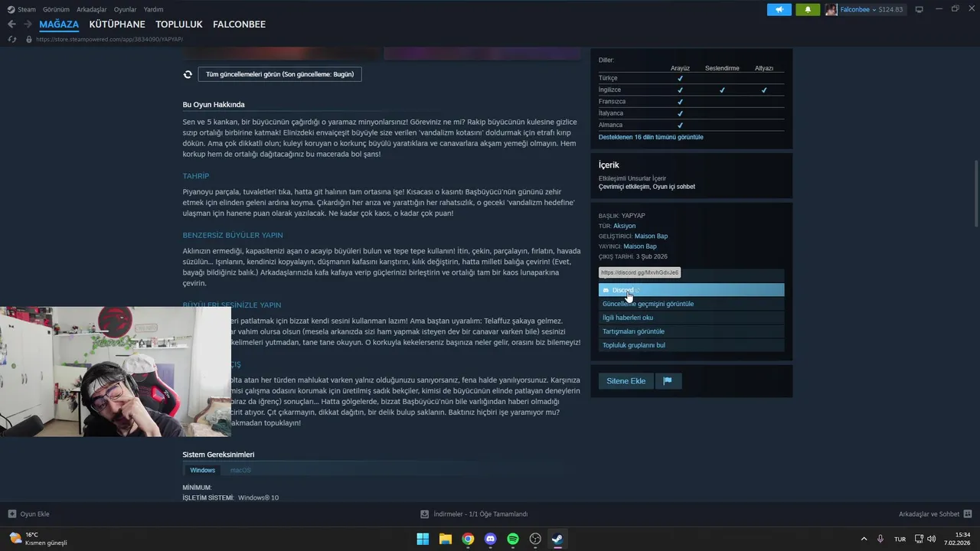Open Discord from the taskbar
Image resolution: width=980 pixels, height=551 pixels.
pos(491,539)
